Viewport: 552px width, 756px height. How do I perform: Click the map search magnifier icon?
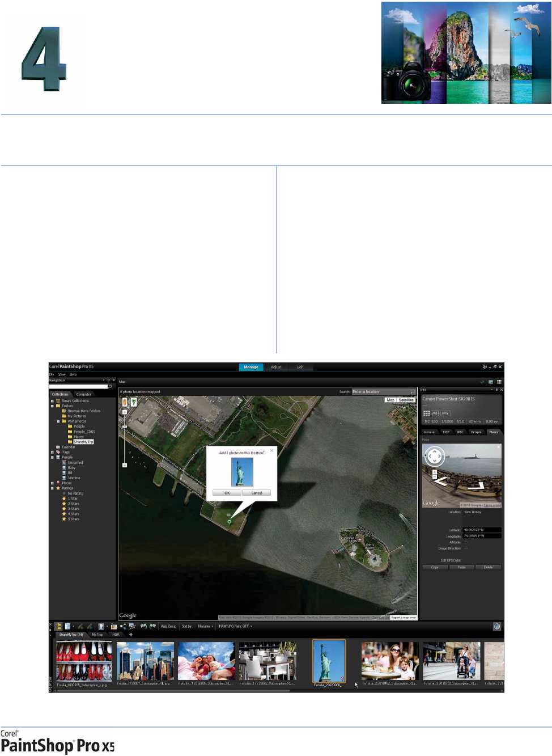(x=413, y=391)
